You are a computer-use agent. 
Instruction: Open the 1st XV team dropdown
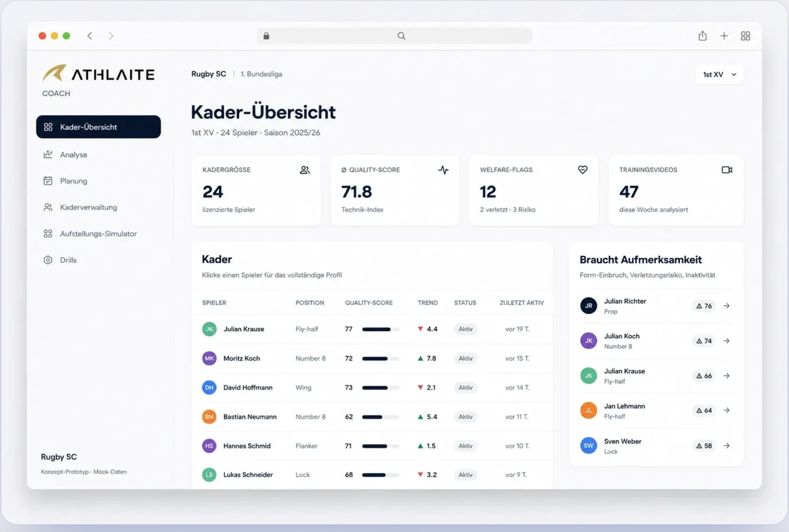[719, 74]
